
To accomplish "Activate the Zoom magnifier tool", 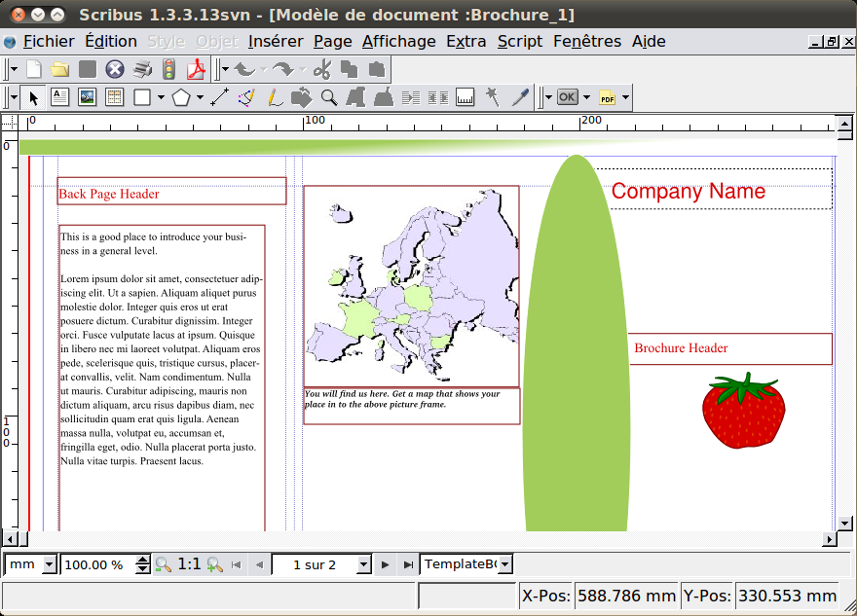I will click(329, 97).
